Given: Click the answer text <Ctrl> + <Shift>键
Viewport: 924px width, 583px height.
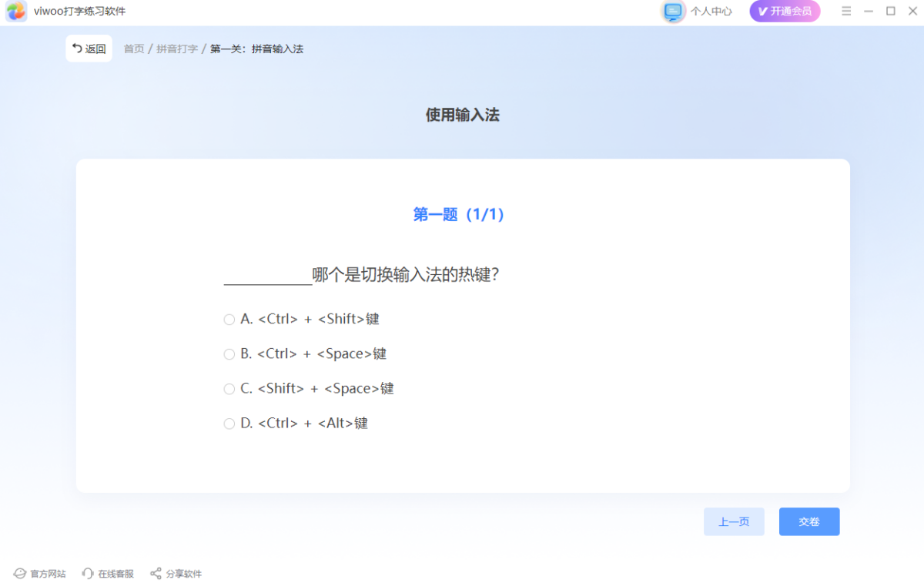Looking at the screenshot, I should [x=319, y=319].
